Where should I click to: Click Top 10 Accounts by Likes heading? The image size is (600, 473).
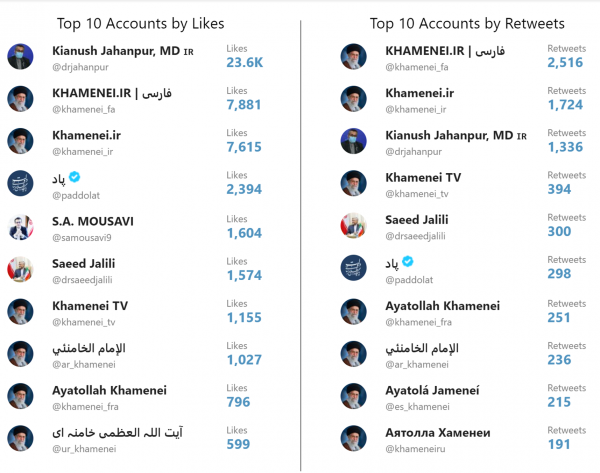point(140,24)
